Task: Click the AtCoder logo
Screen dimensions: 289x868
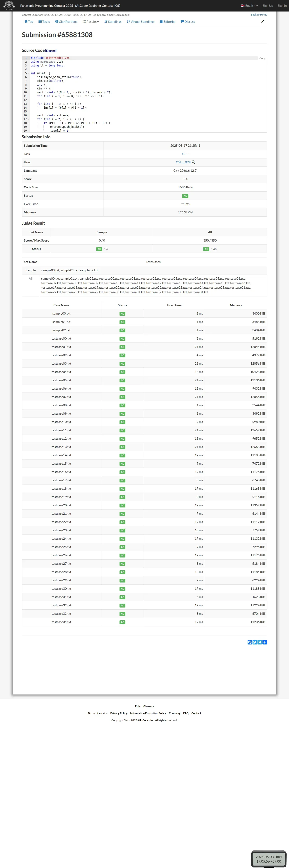Action: click(9, 5)
